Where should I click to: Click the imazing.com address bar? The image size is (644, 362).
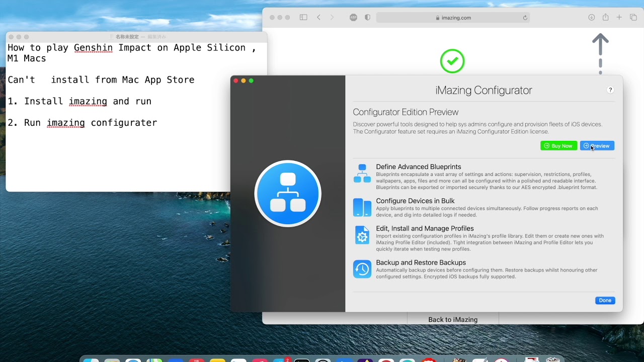[453, 18]
